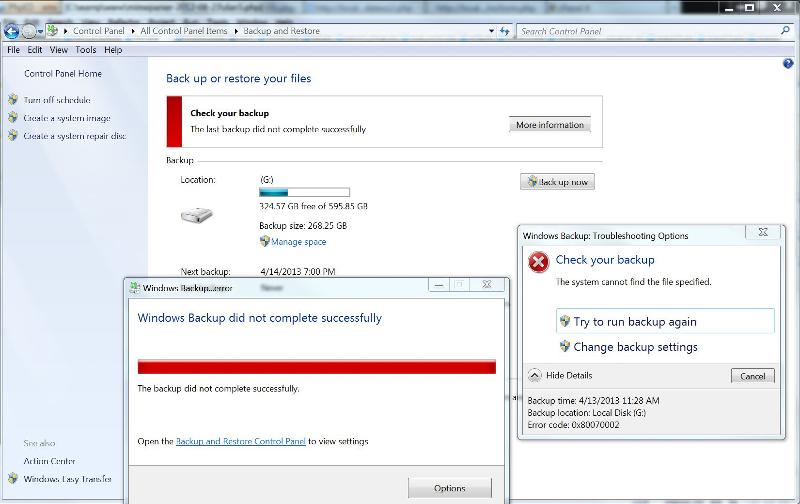Click Control Panel breadcrumb
This screenshot has width=800, height=504.
tap(98, 31)
